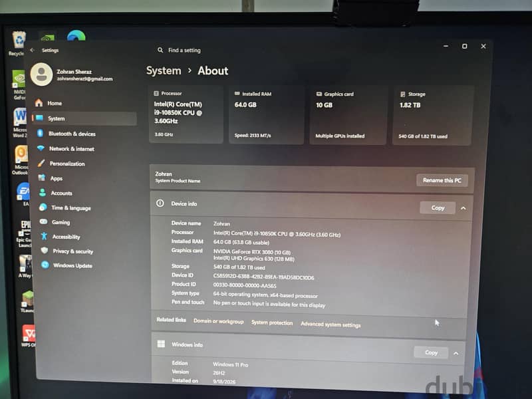
Task: Click the Zohran Sheraz account name
Action: coord(74,72)
